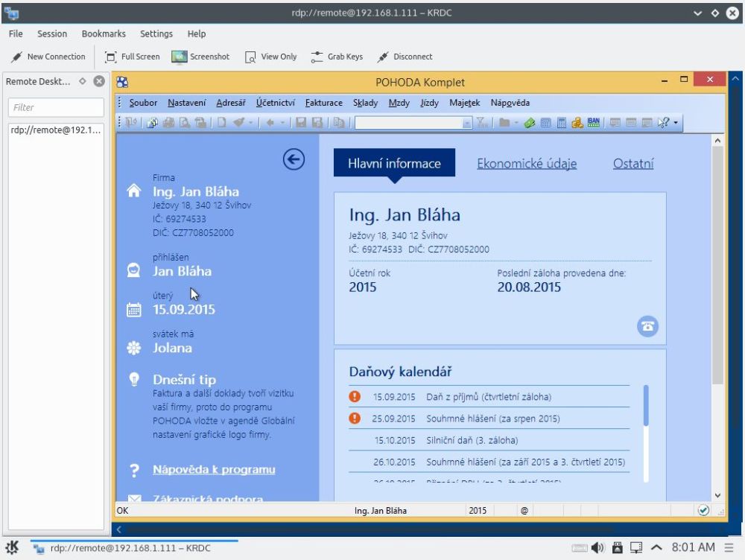Screen dimensions: 745x560
Task: Click Disconnect in KRDC toolbar
Action: pos(405,57)
